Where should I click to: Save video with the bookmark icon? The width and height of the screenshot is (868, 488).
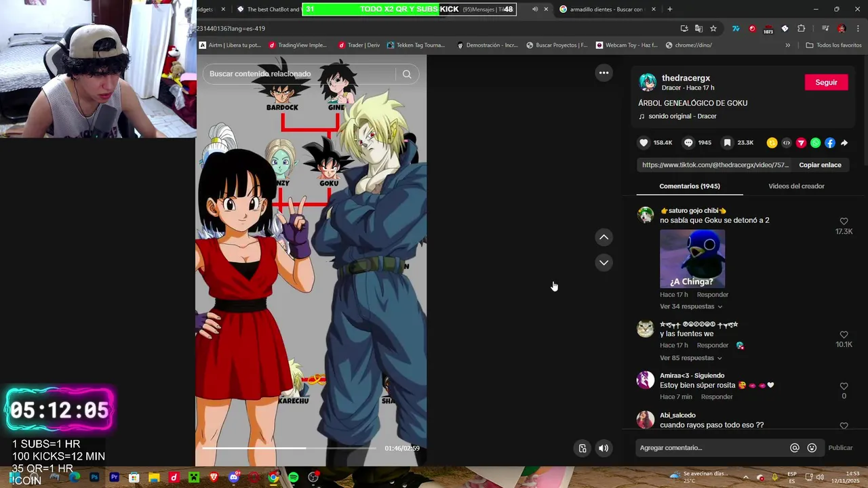click(727, 143)
